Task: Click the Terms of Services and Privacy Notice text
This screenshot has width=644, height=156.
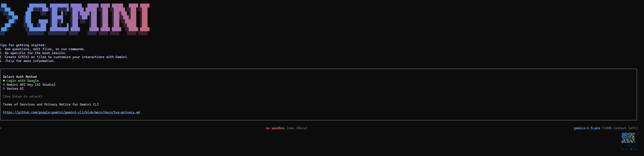Action: tap(51, 104)
